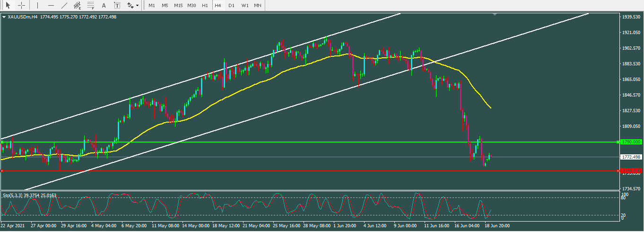Viewport: 644px width, 232px height.
Task: Select the cursor arrow tool
Action: click(x=8, y=5)
